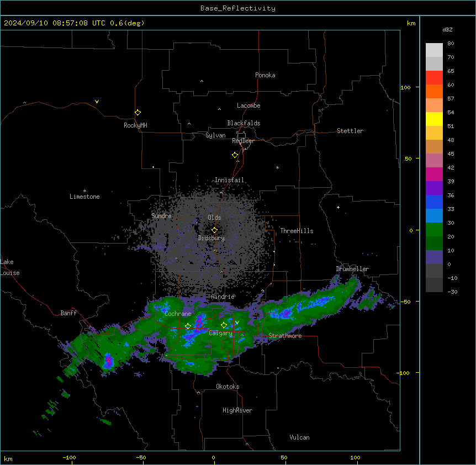The height and width of the screenshot is (465, 476).
Task: Click the Lake Louise label
Action: point(10,267)
